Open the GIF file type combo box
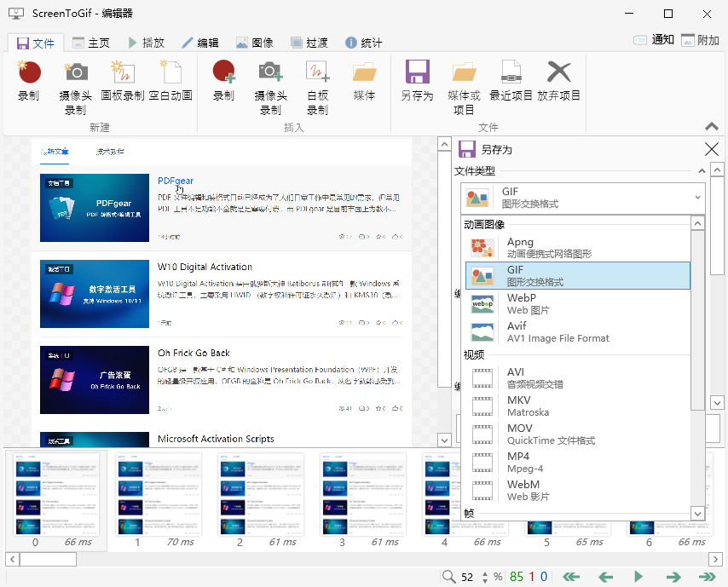 583,198
